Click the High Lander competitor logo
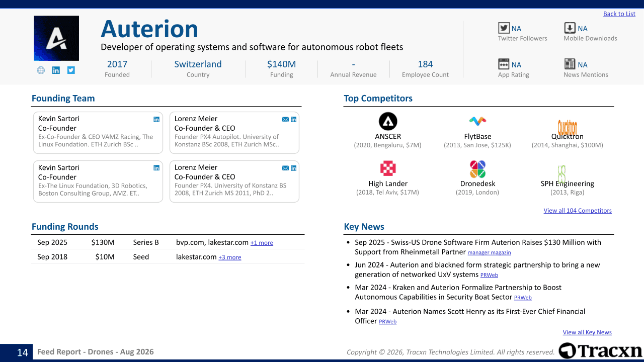The height and width of the screenshot is (362, 644). coord(388,168)
